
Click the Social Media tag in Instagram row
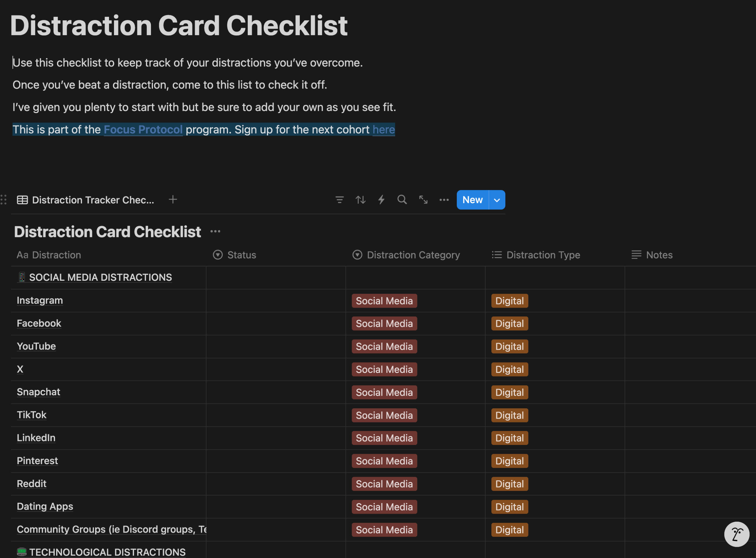384,301
